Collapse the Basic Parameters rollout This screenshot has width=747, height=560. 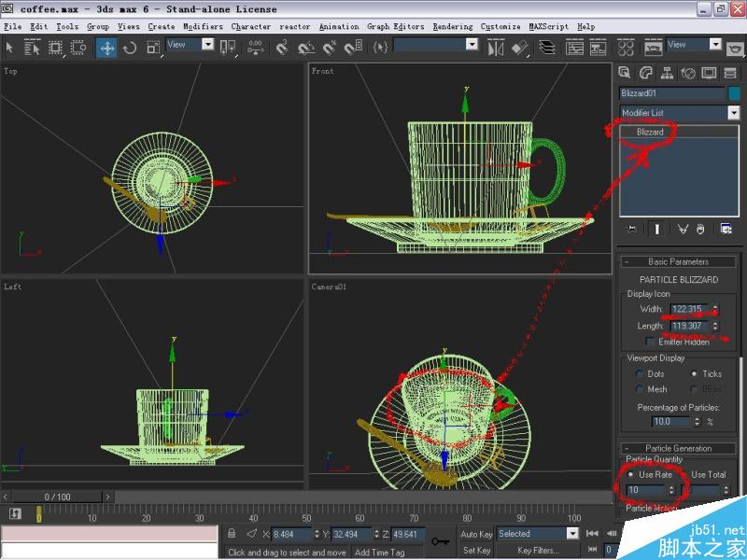(678, 261)
